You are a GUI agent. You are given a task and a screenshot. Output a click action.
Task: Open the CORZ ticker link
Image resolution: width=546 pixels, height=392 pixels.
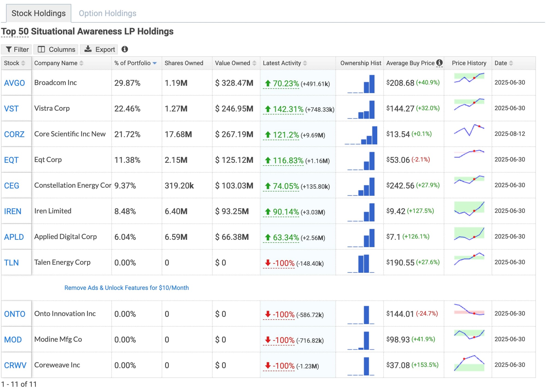14,134
